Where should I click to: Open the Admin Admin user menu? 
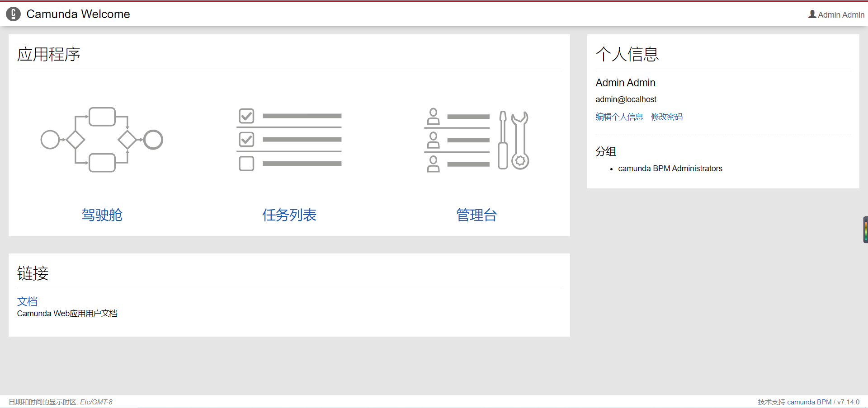point(840,14)
